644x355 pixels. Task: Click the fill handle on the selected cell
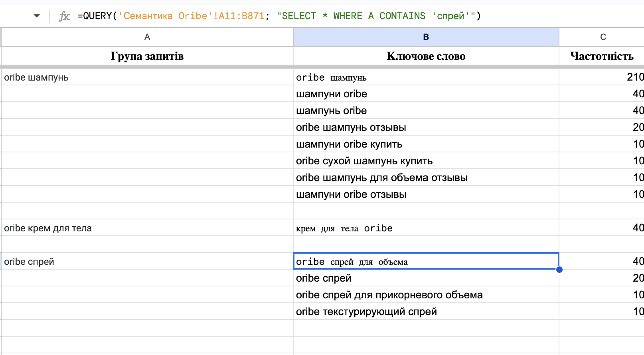(559, 270)
